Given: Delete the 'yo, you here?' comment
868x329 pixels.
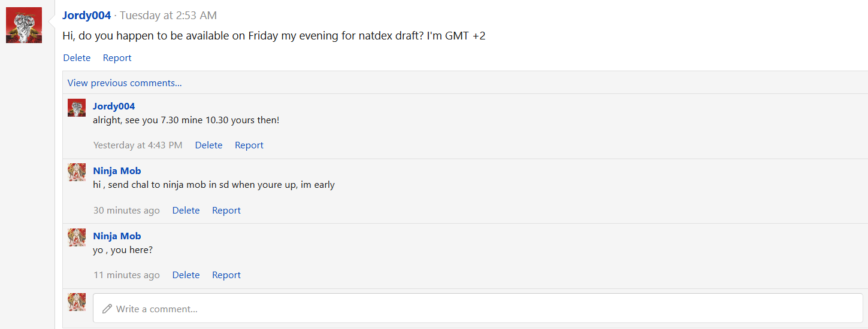Looking at the screenshot, I should click(x=186, y=275).
